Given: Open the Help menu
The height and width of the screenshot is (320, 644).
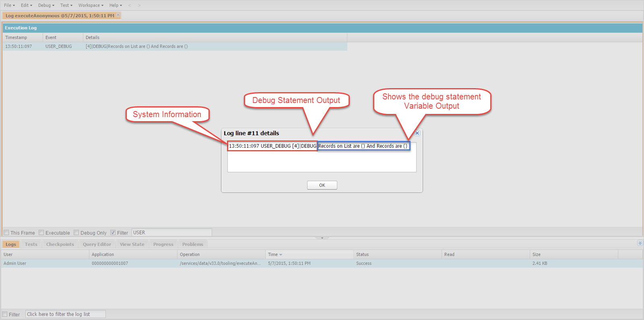Looking at the screenshot, I should pyautogui.click(x=116, y=5).
